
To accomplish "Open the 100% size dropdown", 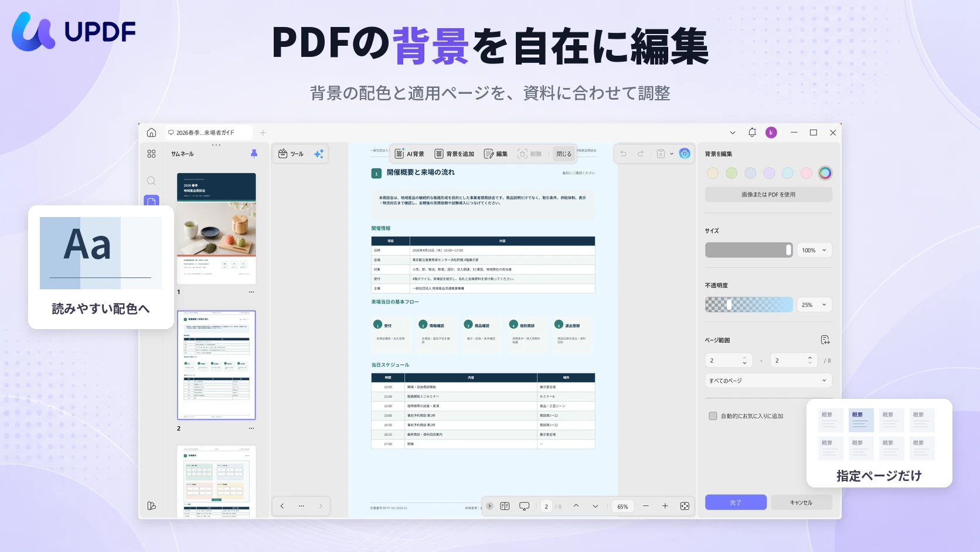I will 814,250.
